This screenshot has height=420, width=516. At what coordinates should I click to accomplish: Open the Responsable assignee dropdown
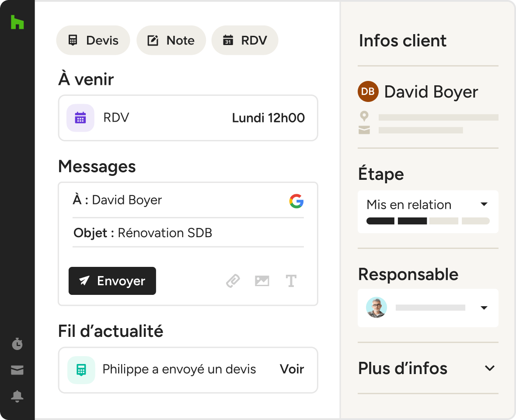tap(428, 308)
